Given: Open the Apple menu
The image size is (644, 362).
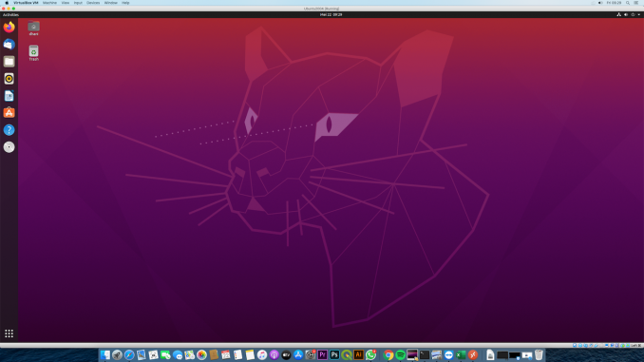Looking at the screenshot, I should point(7,3).
